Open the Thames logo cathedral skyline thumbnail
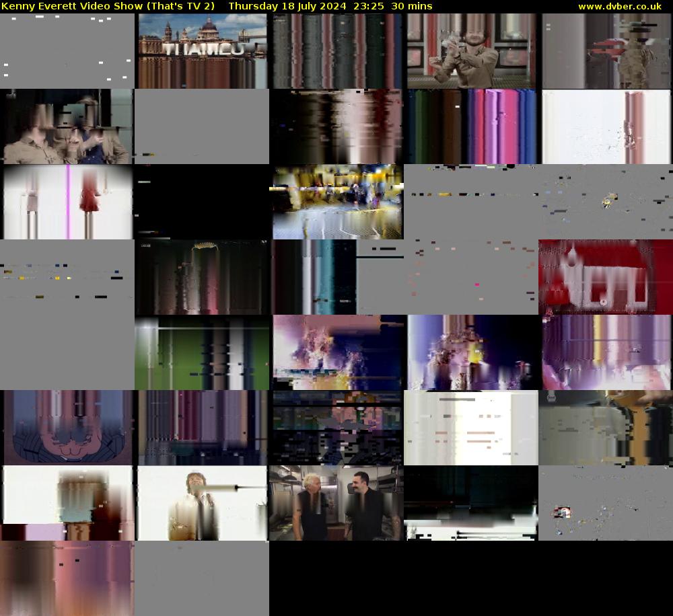This screenshot has height=616, width=673. [x=202, y=51]
